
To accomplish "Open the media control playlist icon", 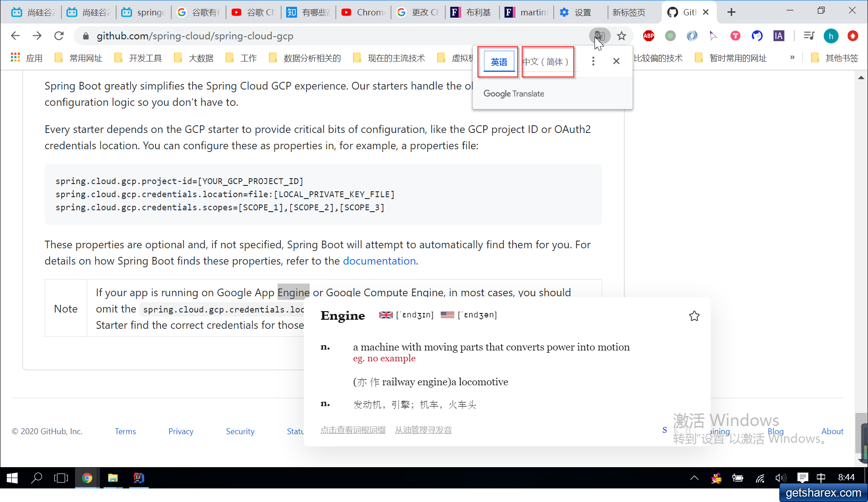I will 809,36.
